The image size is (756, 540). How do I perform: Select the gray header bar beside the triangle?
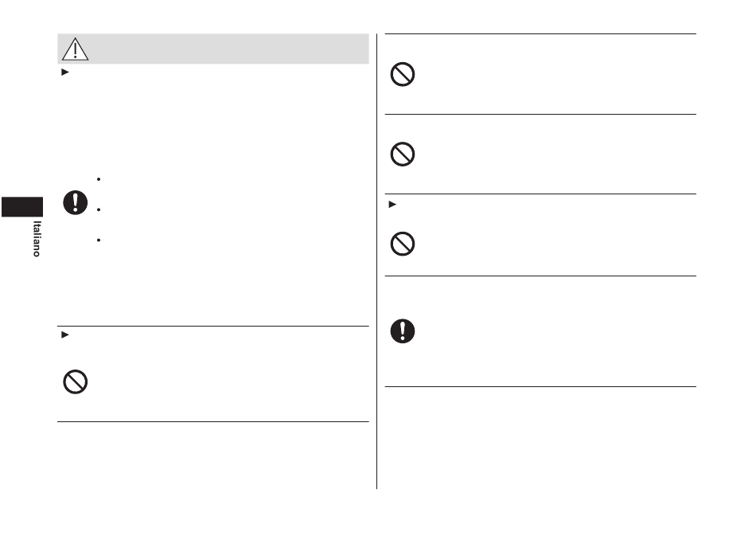[x=213, y=49]
